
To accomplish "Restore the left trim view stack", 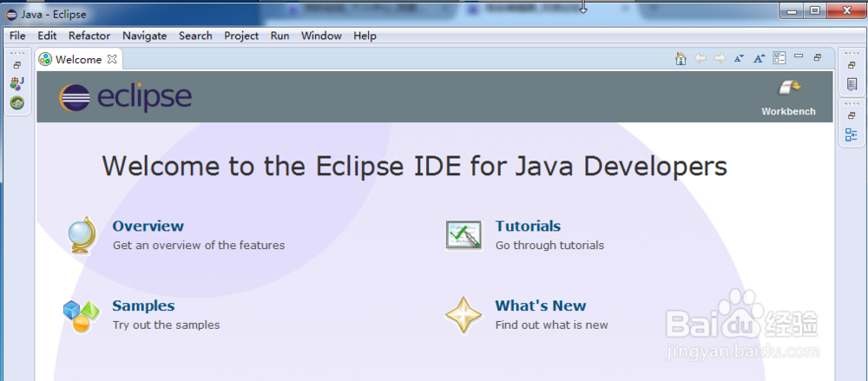I will (17, 65).
